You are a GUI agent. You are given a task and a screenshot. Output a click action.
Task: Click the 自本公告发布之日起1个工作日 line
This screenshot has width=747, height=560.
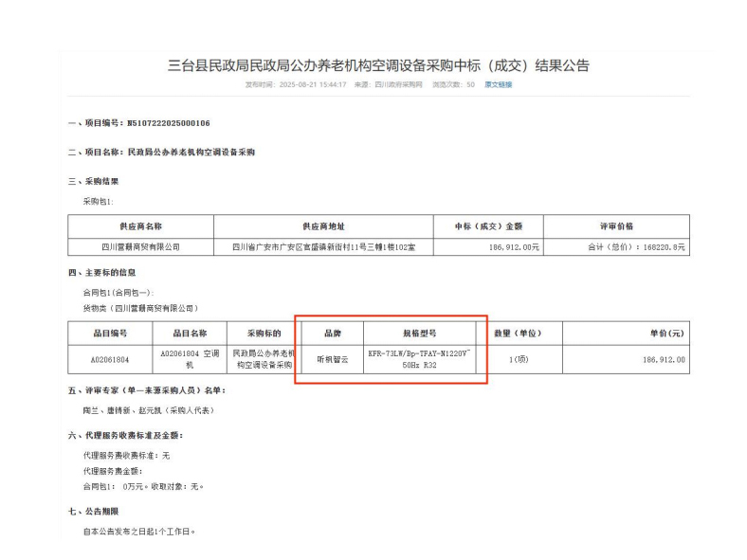coord(139,532)
